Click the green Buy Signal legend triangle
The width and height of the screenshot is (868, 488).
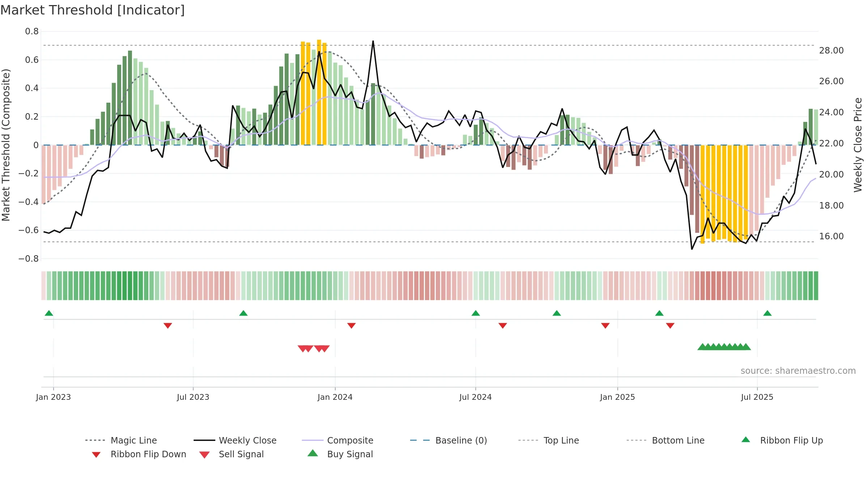(x=313, y=453)
